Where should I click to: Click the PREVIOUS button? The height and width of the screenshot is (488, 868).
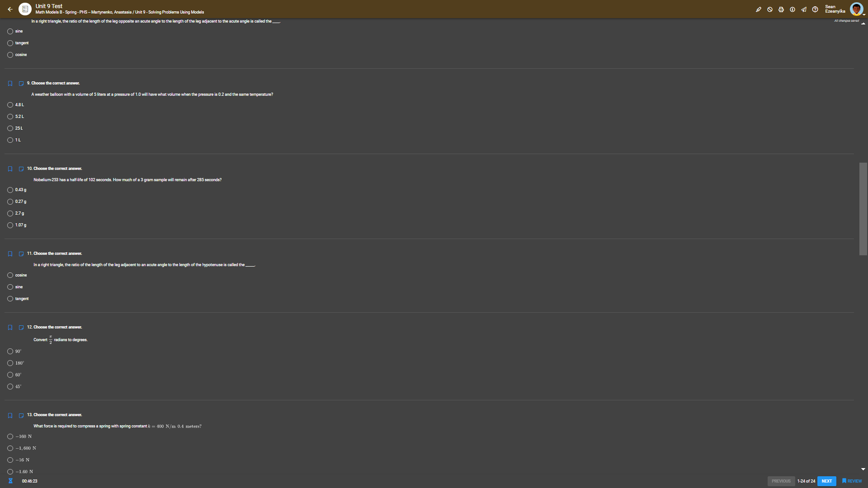tap(781, 481)
